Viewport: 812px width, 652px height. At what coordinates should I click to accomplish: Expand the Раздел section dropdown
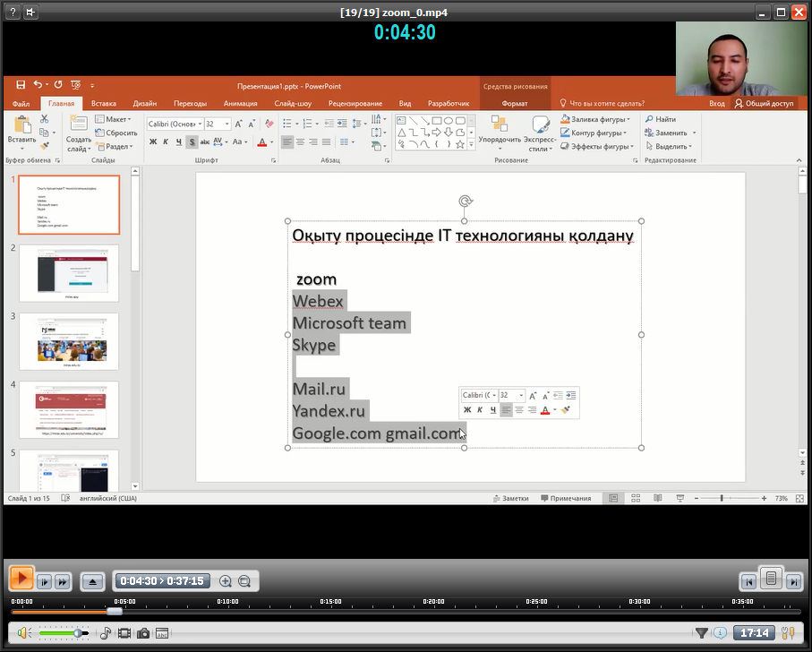(115, 147)
